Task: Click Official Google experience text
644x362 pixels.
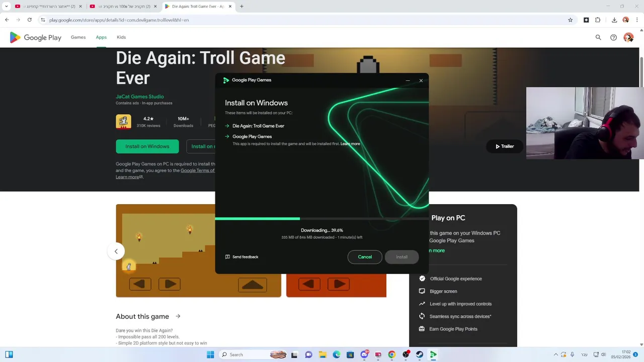Action: click(x=456, y=279)
